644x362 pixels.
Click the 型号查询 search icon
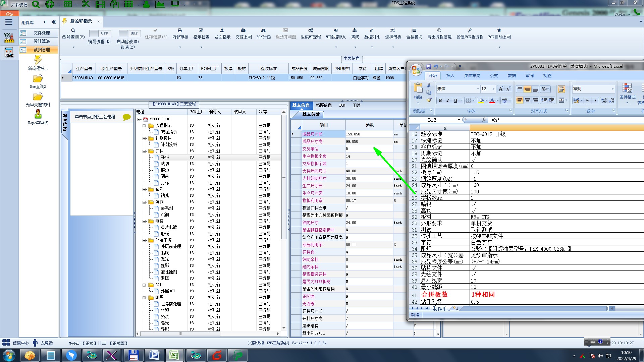pos(73,31)
